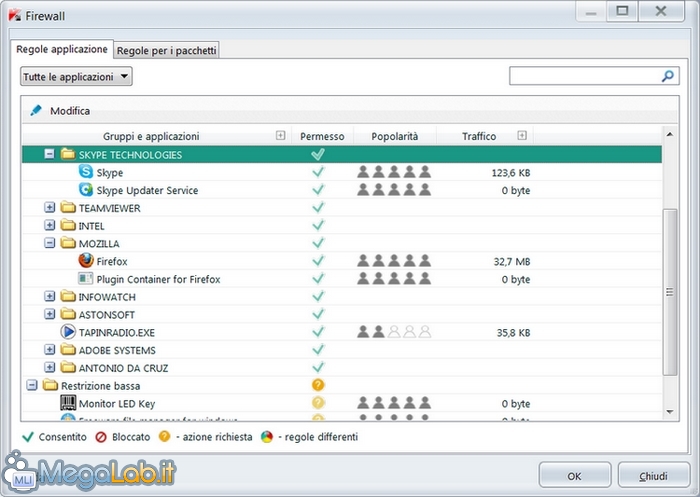
Task: Click the scrollbar down arrow
Action: click(x=670, y=412)
